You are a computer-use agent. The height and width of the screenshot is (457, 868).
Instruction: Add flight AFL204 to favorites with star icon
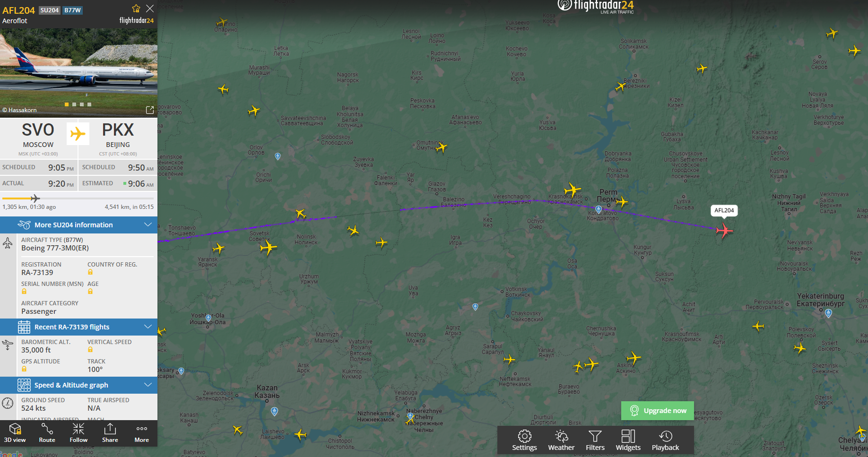136,9
